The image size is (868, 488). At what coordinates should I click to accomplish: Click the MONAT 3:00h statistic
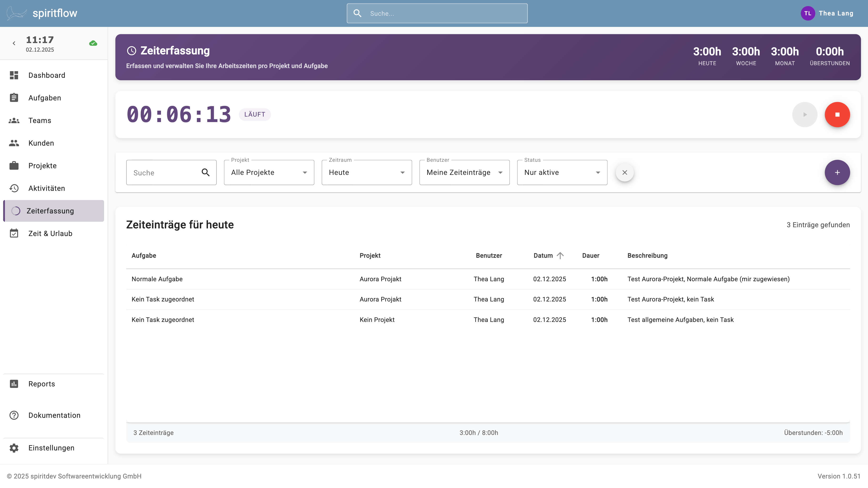pyautogui.click(x=785, y=56)
